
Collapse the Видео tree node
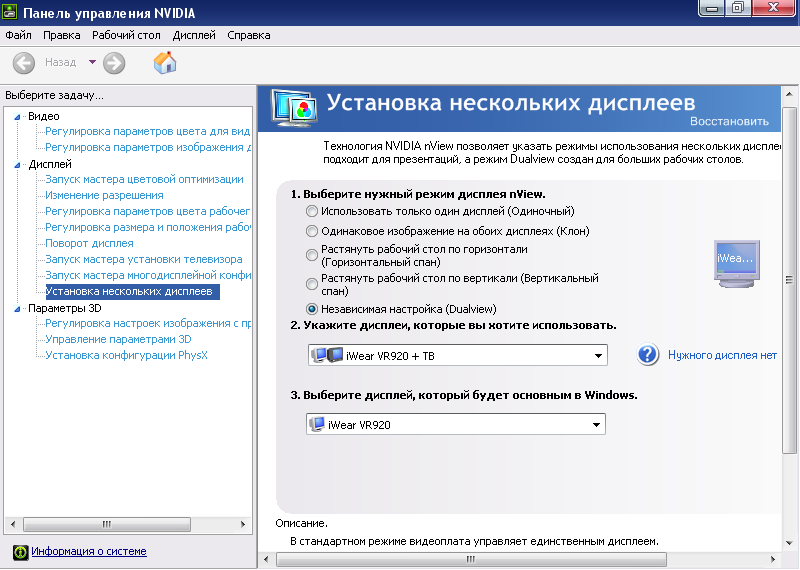click(x=17, y=117)
